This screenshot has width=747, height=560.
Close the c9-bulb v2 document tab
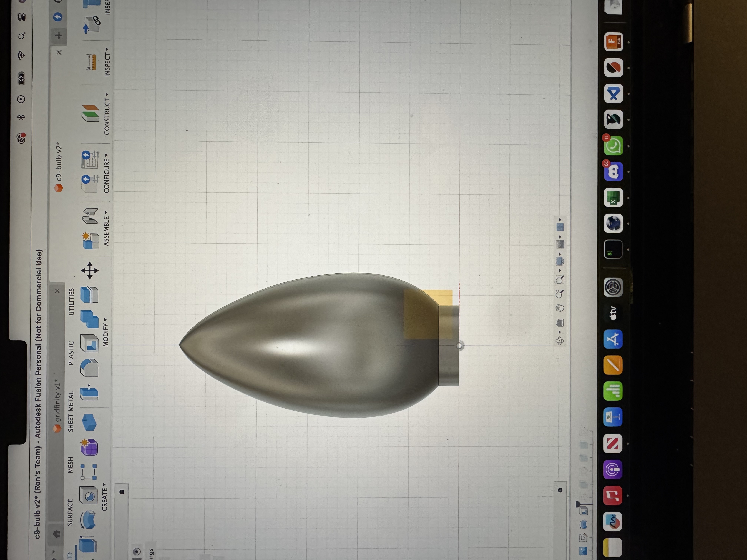[59, 52]
